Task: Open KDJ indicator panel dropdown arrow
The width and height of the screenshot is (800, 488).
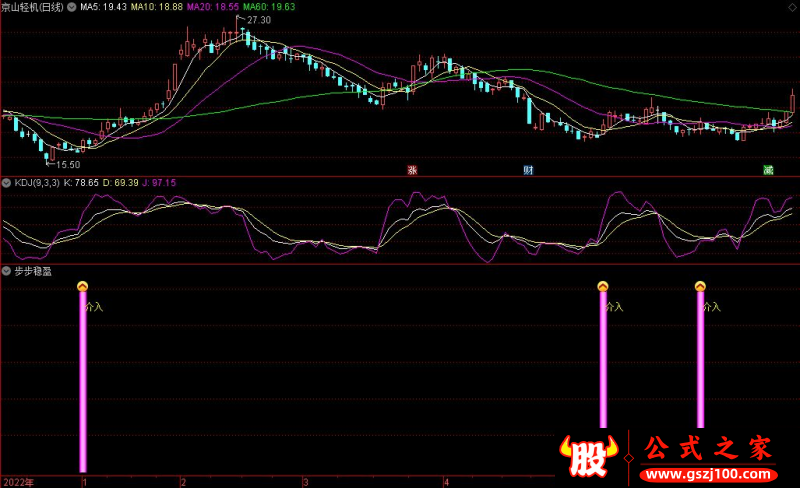Action: [x=6, y=184]
